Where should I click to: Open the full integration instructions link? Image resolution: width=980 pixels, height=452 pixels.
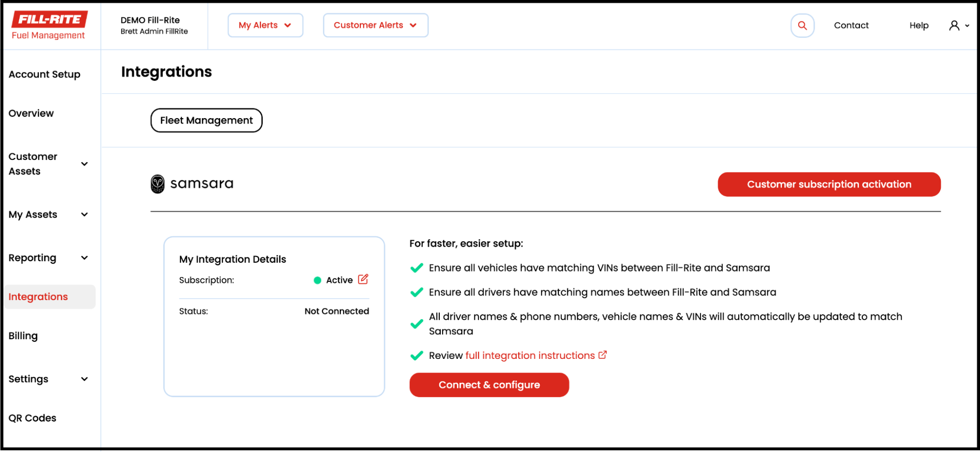[530, 355]
